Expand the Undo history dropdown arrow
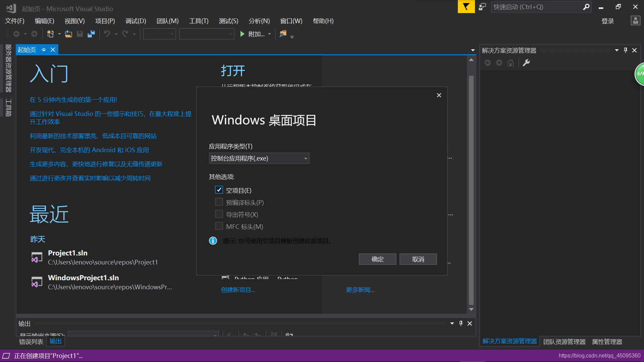Image resolution: width=644 pixels, height=362 pixels. point(116,34)
